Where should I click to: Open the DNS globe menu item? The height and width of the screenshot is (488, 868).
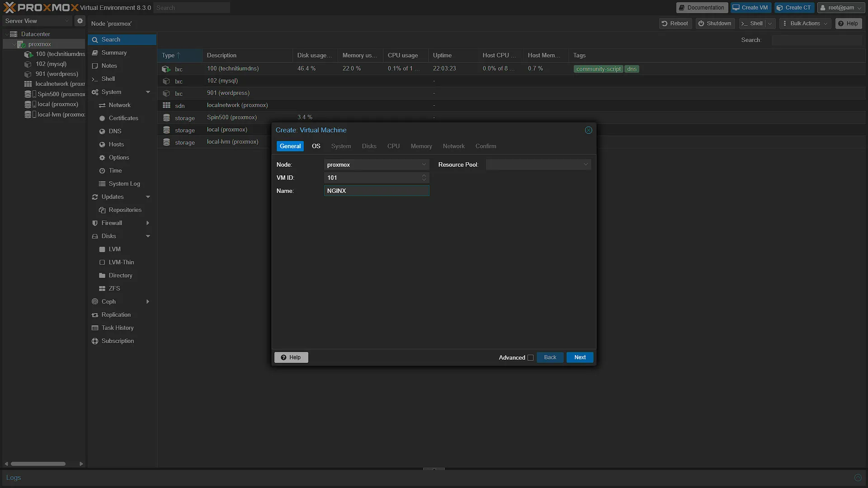115,131
